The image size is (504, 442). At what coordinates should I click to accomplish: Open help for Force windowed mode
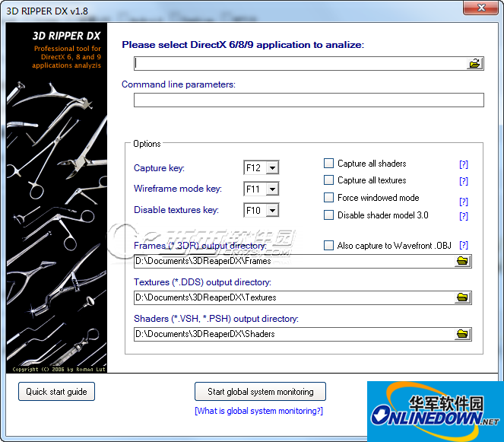463,202
